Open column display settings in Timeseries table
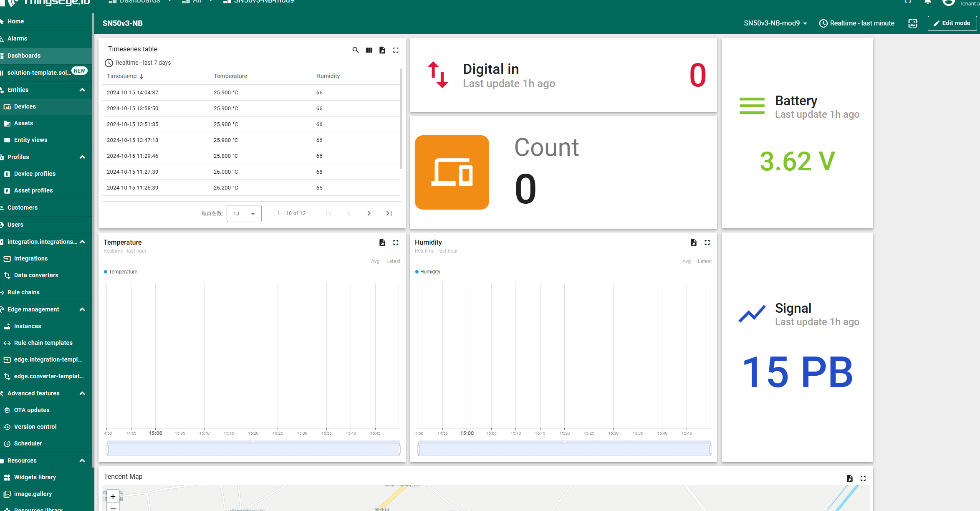 (x=369, y=50)
